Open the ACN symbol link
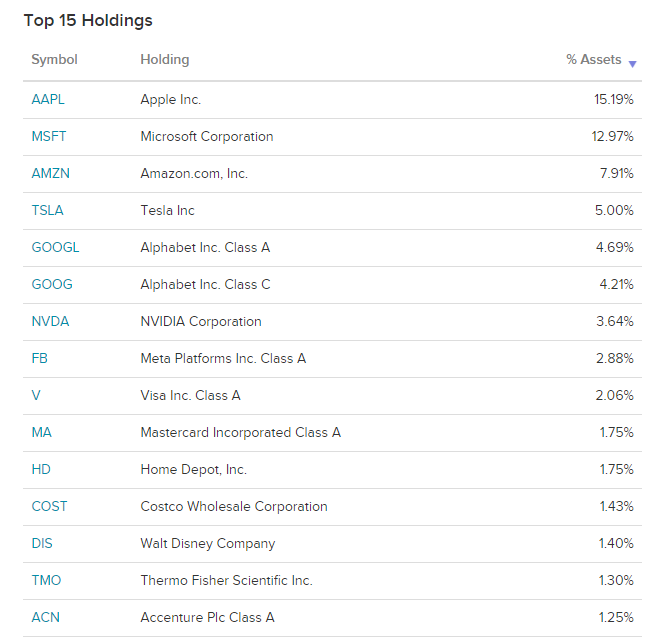 coord(46,617)
